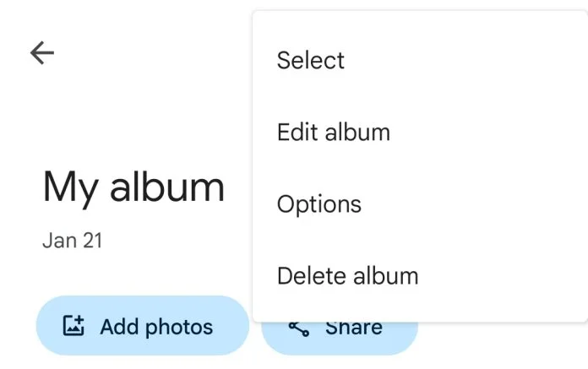Screen dimensions: 588x369
Task: Choose Delete album in the menu
Action: 420,276
